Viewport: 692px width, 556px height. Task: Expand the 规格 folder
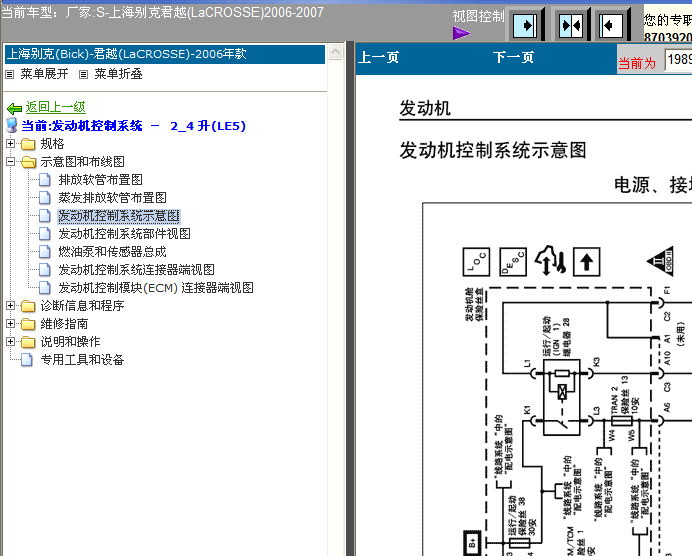point(11,143)
